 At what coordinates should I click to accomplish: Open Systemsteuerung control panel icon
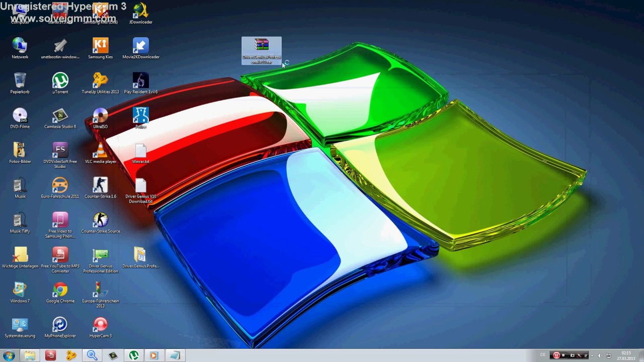click(x=20, y=328)
